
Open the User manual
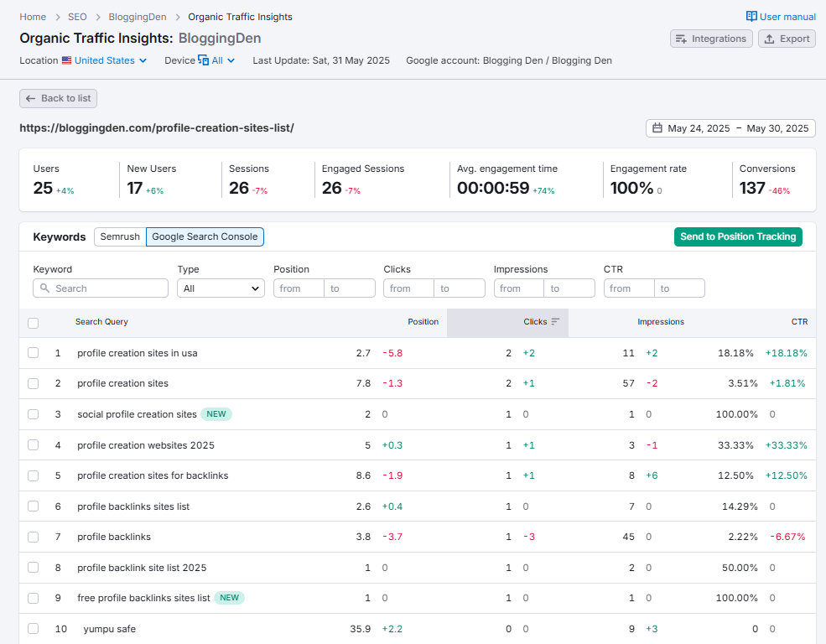tap(780, 16)
